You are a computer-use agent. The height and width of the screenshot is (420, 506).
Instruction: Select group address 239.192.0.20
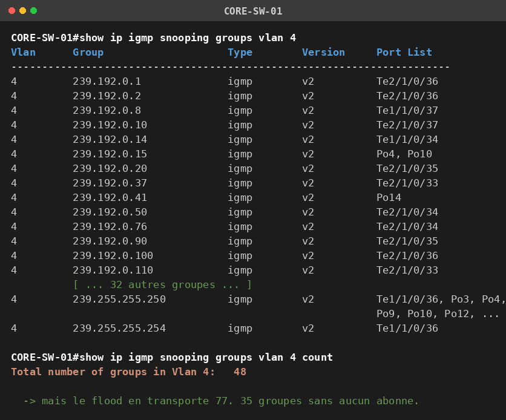pyautogui.click(x=110, y=168)
